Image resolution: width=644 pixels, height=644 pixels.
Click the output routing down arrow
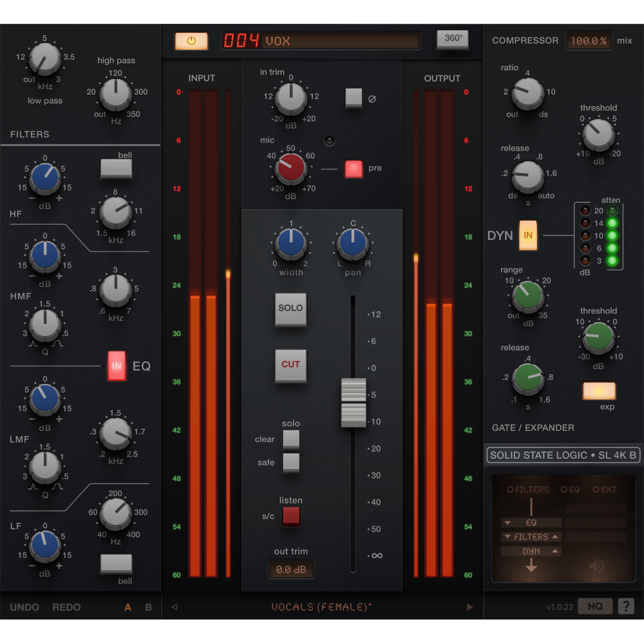coord(531,566)
